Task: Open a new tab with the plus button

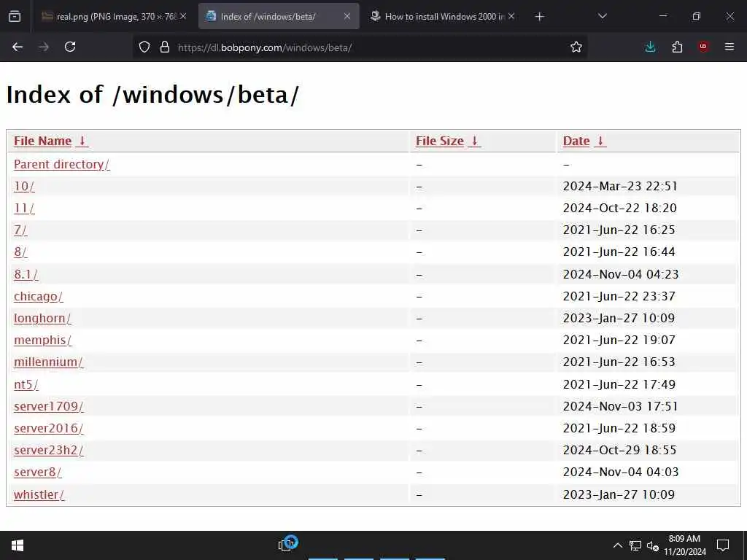Action: 539,17
